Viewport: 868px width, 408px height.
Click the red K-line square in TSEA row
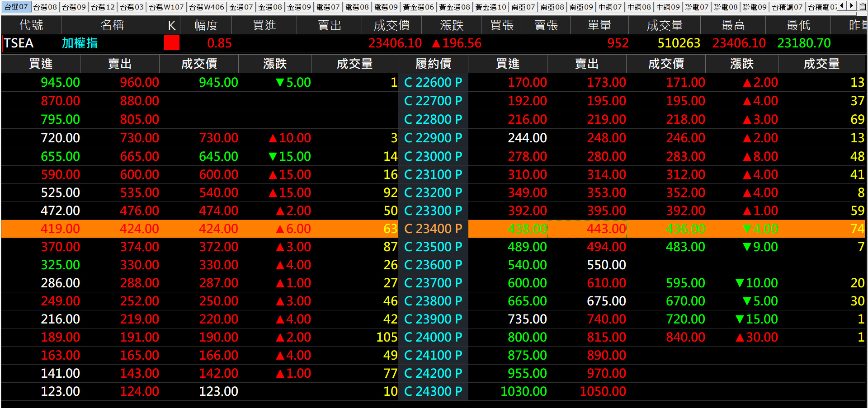pyautogui.click(x=172, y=43)
